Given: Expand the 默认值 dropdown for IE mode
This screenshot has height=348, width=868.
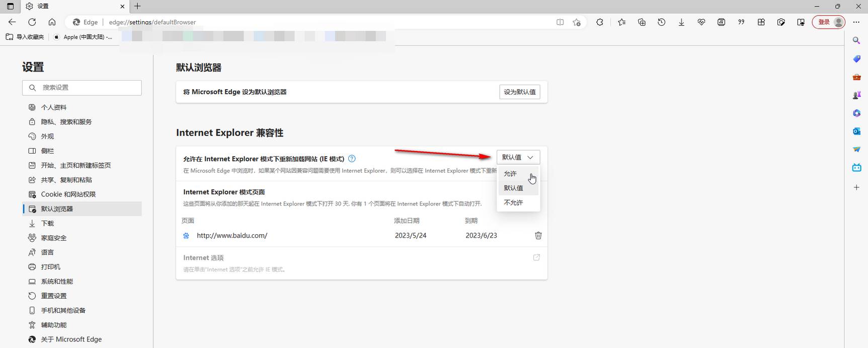Looking at the screenshot, I should point(518,157).
